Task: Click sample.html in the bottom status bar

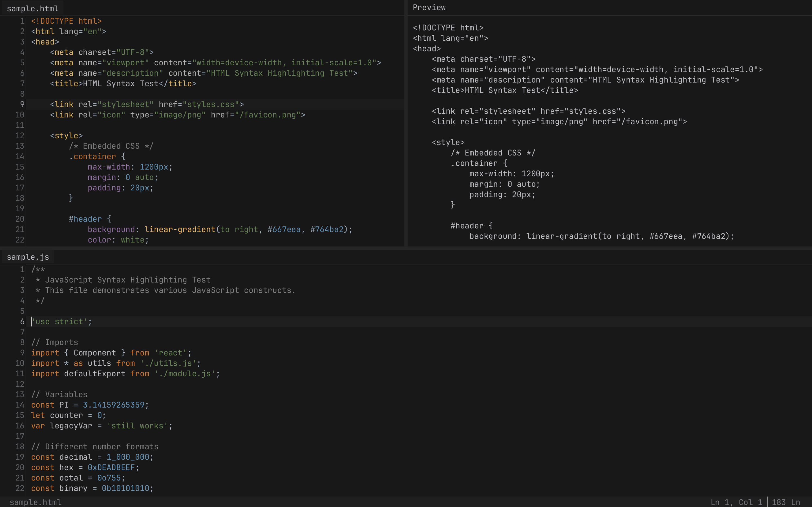Action: (35, 502)
